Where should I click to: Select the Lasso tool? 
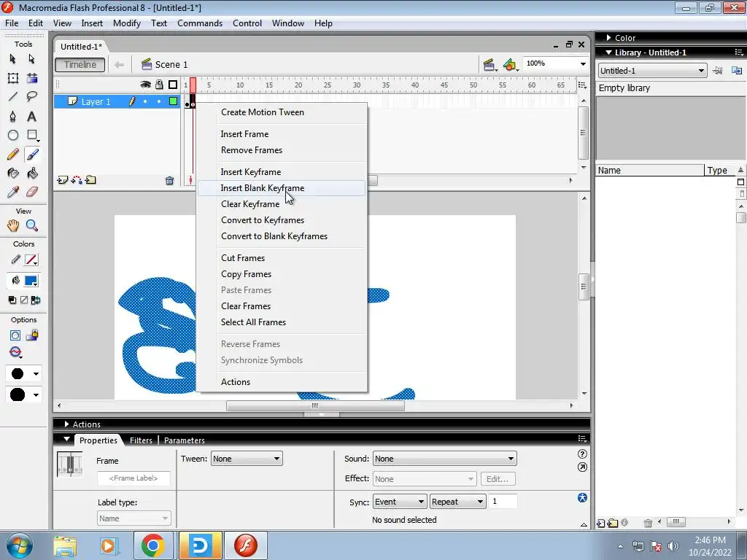point(31,97)
